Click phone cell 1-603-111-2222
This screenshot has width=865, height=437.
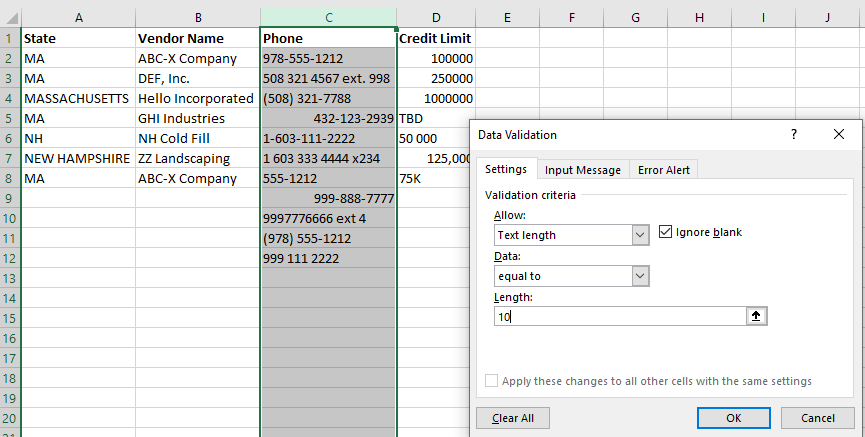(328, 138)
